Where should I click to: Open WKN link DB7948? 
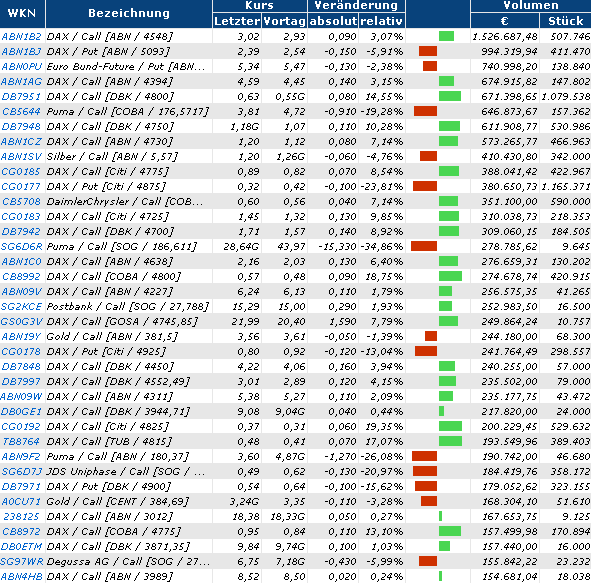[x=21, y=127]
